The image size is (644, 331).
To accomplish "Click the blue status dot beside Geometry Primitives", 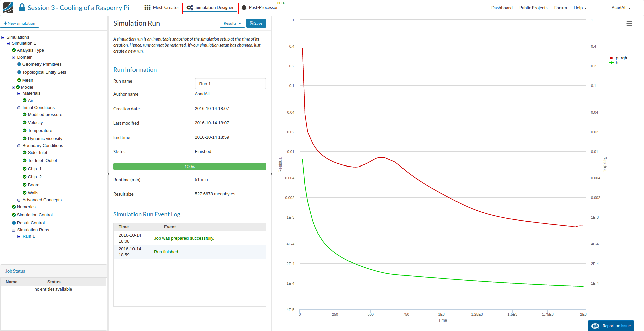I will 19,64.
